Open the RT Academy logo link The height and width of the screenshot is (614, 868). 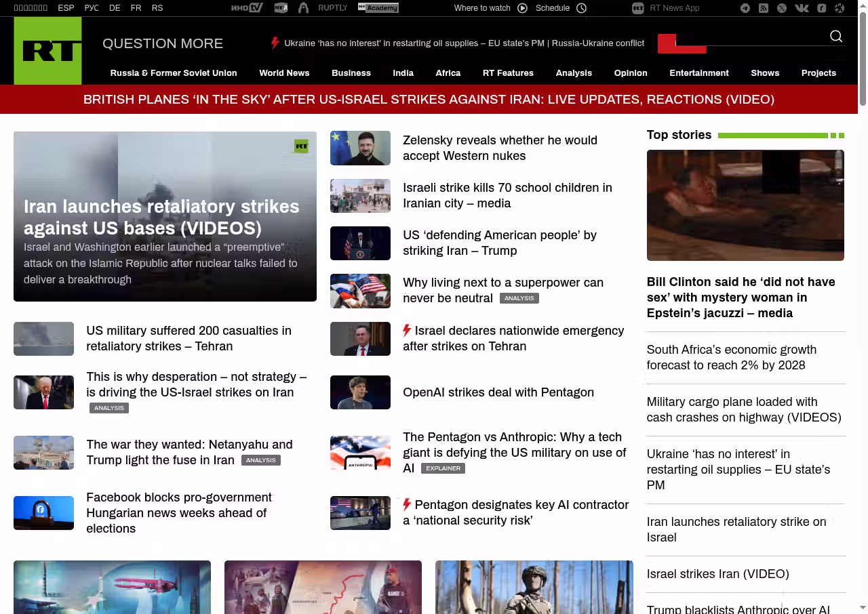point(378,8)
